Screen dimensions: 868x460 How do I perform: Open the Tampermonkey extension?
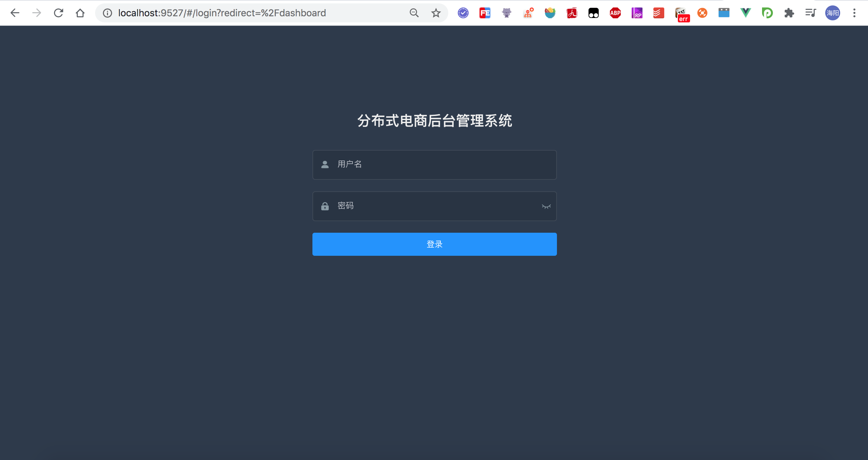click(x=594, y=13)
